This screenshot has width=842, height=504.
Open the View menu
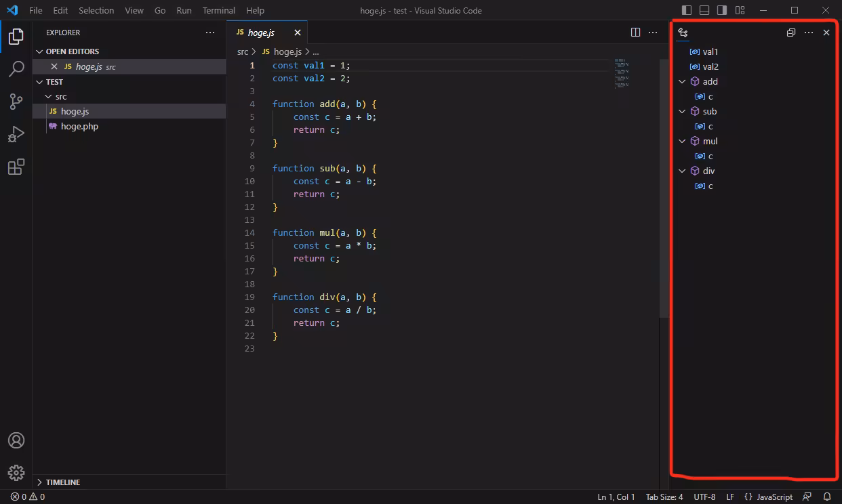(x=134, y=10)
